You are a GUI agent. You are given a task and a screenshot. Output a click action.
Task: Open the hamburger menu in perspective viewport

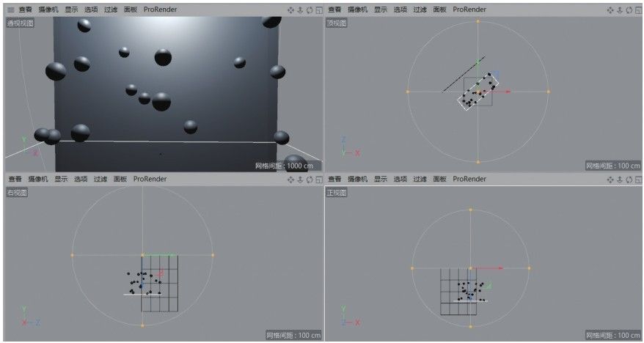11,10
